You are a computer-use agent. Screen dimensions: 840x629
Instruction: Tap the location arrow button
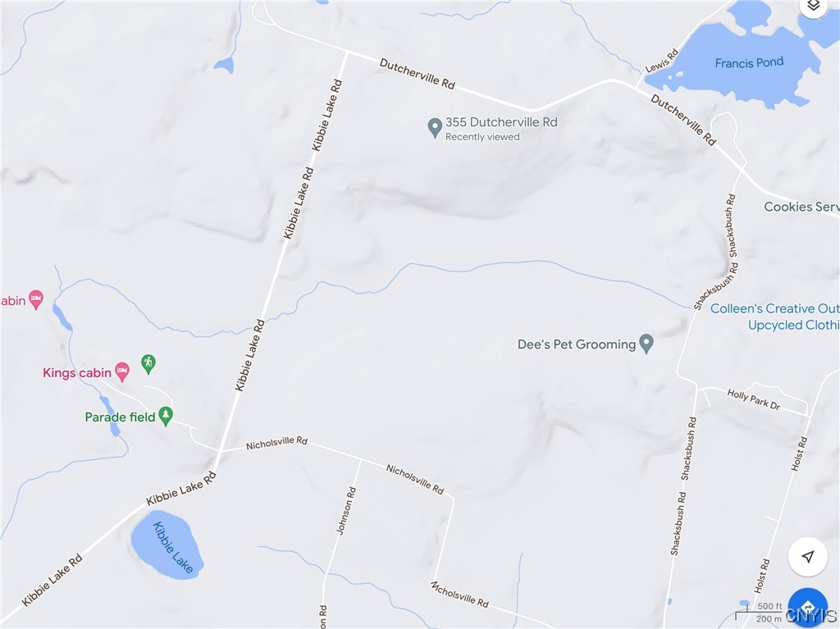(808, 557)
